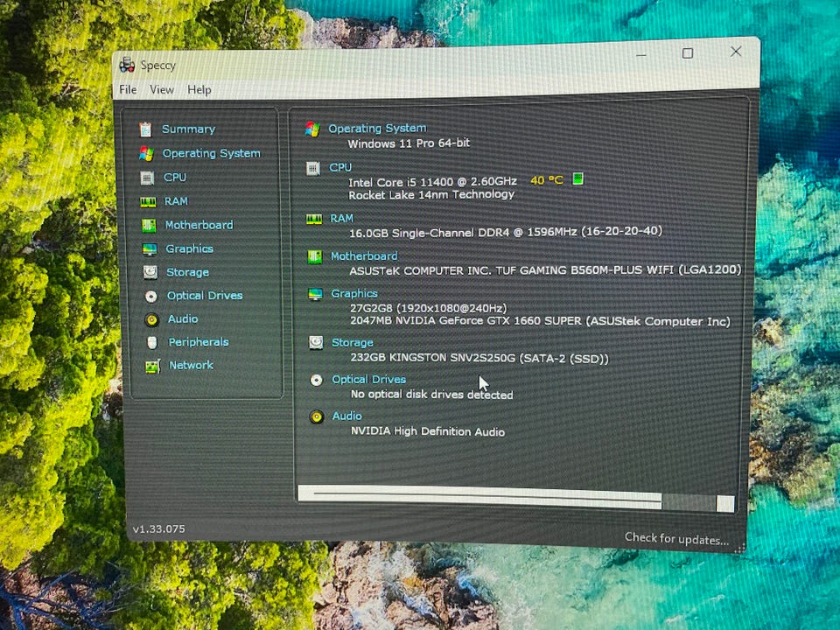Open the File menu
Screen dimensions: 840x630
(x=128, y=89)
